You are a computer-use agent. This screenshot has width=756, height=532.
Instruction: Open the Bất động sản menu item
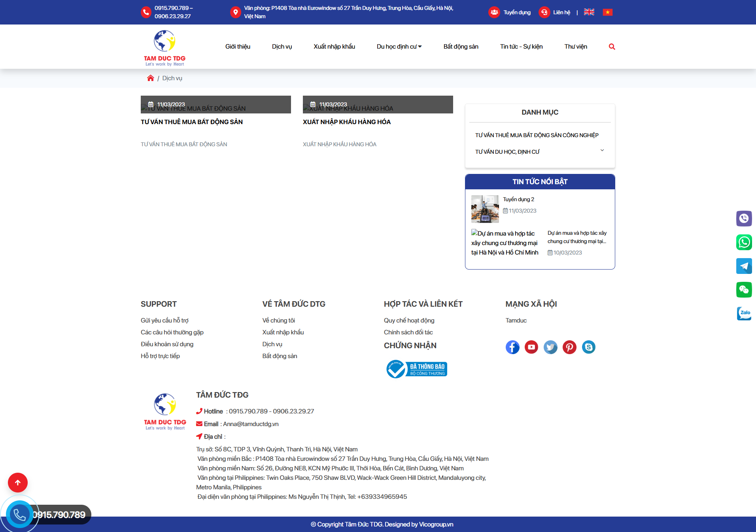coord(461,47)
